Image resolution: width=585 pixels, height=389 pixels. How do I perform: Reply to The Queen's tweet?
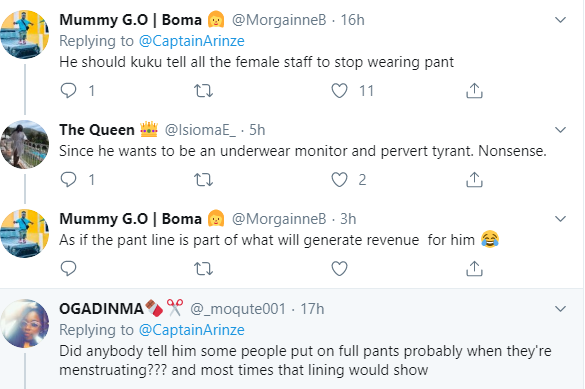(x=68, y=180)
